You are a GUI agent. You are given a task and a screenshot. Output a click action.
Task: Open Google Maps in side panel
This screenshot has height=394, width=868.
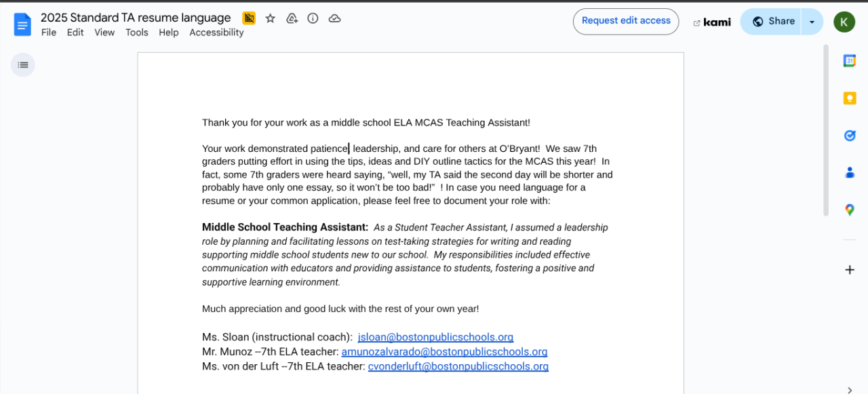pyautogui.click(x=849, y=210)
